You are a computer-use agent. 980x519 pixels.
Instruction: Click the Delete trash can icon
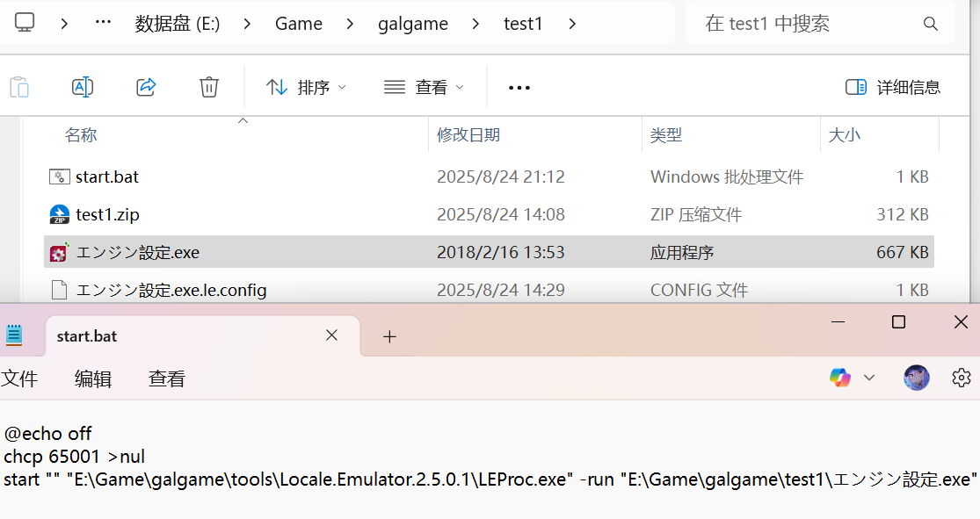coord(209,86)
